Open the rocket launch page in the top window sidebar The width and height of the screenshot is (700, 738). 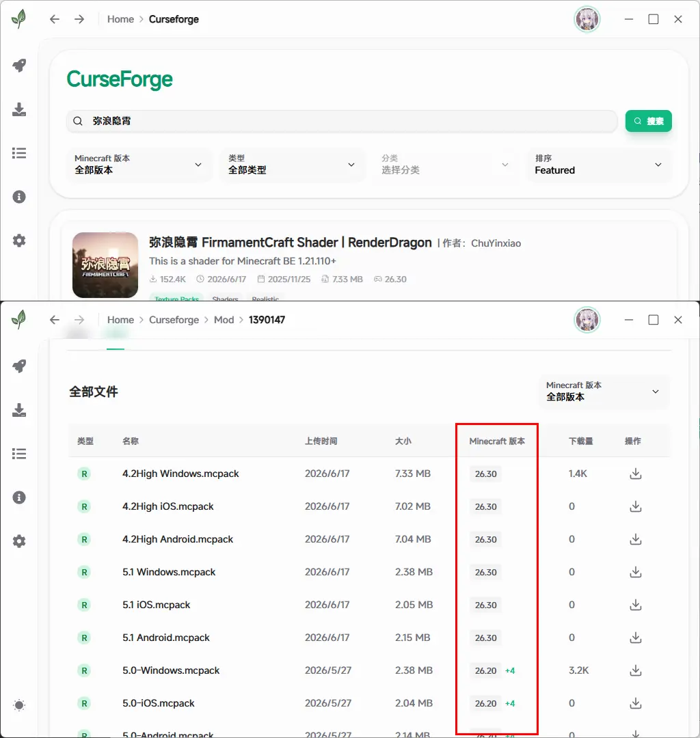point(19,66)
